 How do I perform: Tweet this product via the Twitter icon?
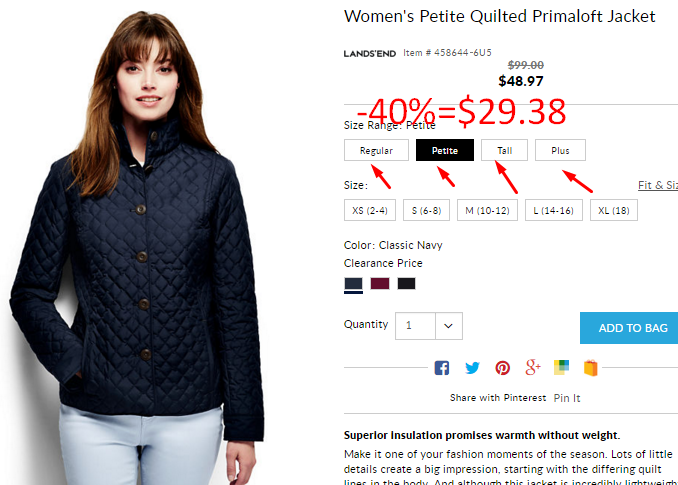tap(472, 368)
